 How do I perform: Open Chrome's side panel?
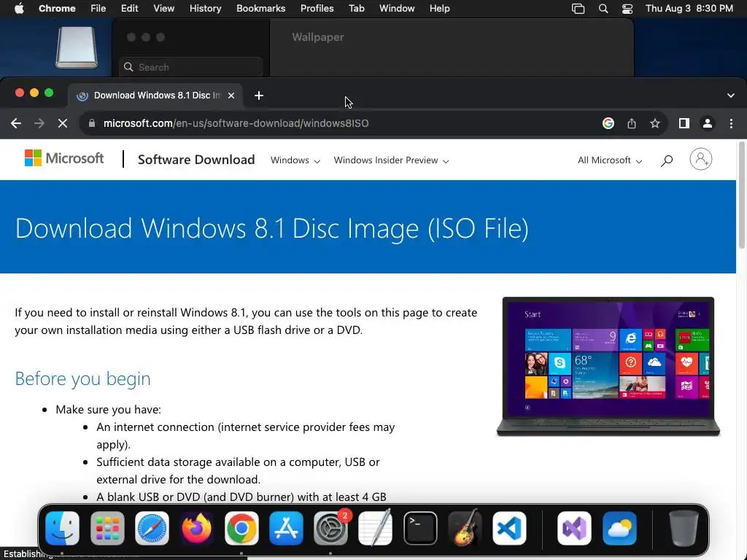[684, 123]
